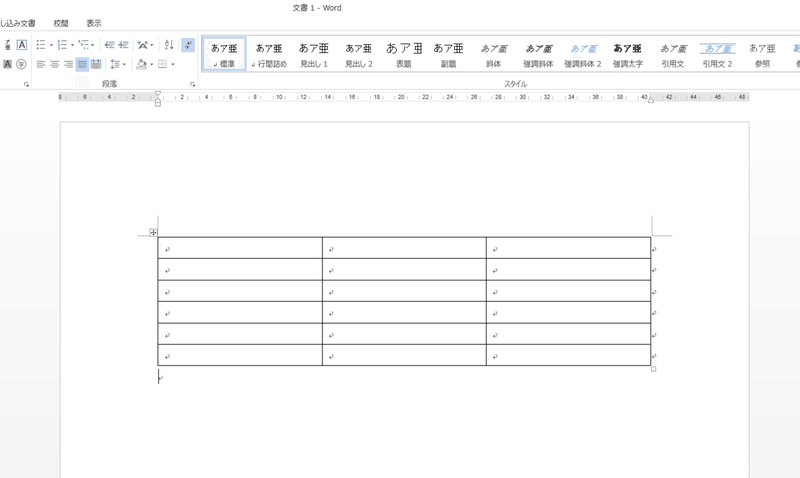The height and width of the screenshot is (478, 800).
Task: Decrease paragraph indent
Action: [x=109, y=45]
